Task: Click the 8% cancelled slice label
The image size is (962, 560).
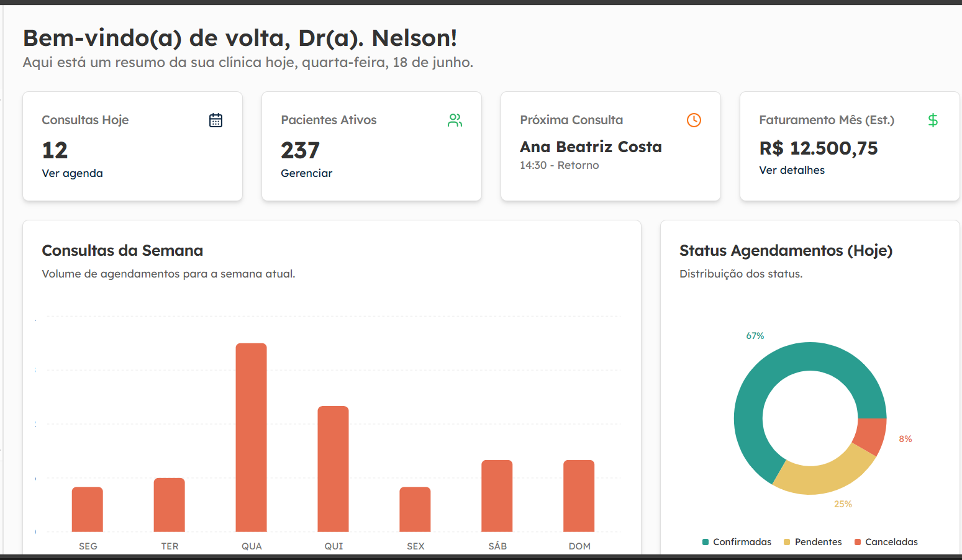Action: tap(904, 438)
